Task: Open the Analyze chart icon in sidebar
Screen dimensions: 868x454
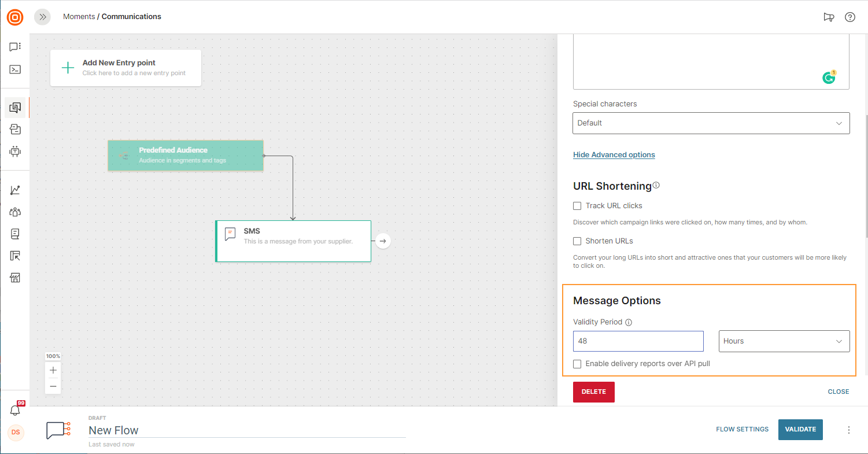Action: point(15,190)
